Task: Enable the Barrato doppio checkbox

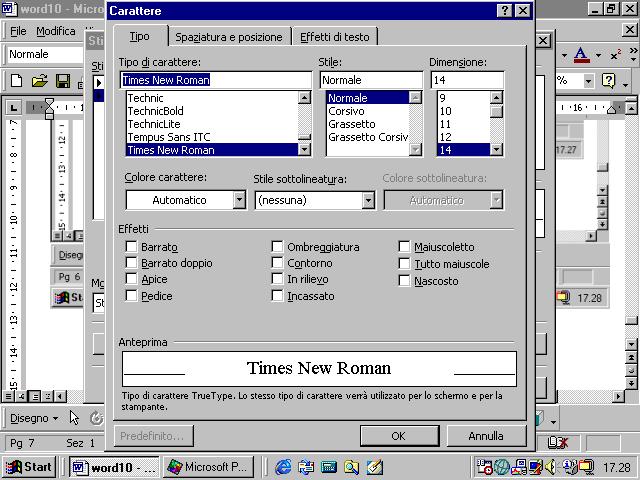Action: [x=131, y=262]
